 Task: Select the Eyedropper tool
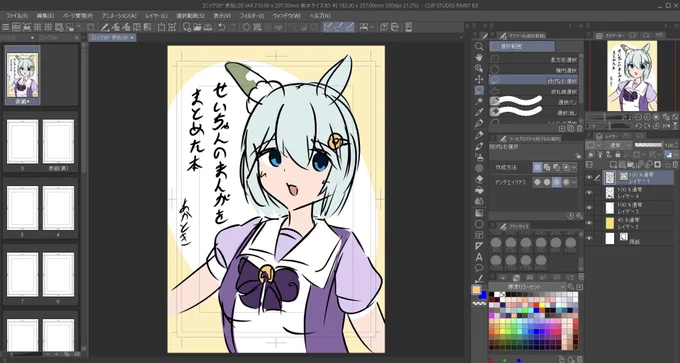pyautogui.click(x=479, y=112)
